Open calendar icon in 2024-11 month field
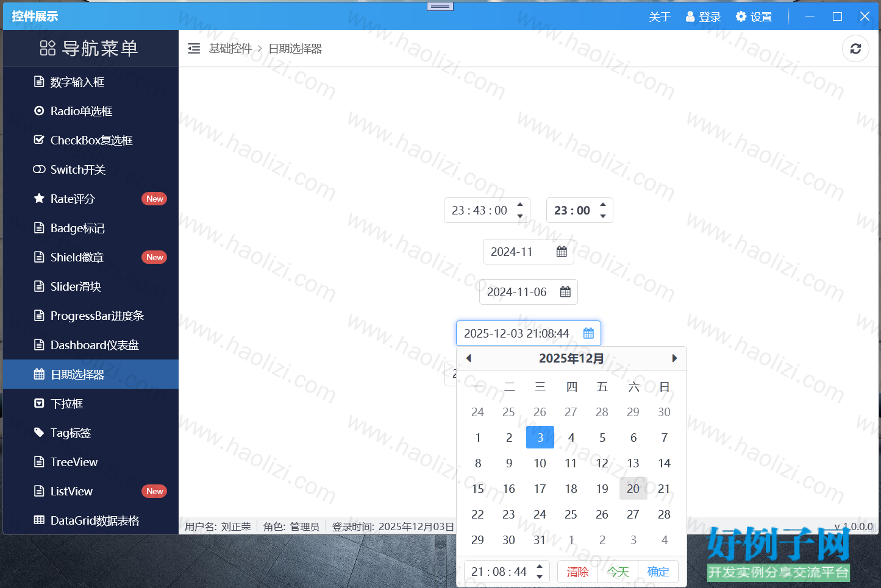Screen dimensions: 881x588 pyautogui.click(x=562, y=252)
